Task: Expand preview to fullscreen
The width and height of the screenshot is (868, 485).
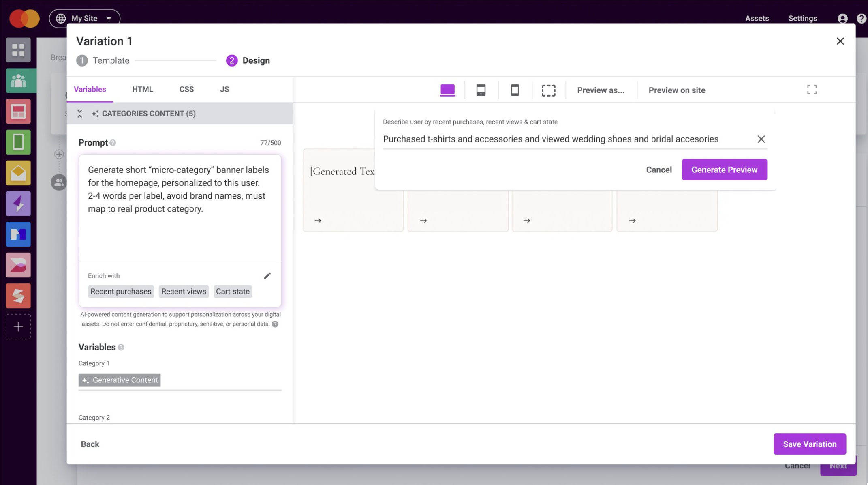Action: click(812, 90)
